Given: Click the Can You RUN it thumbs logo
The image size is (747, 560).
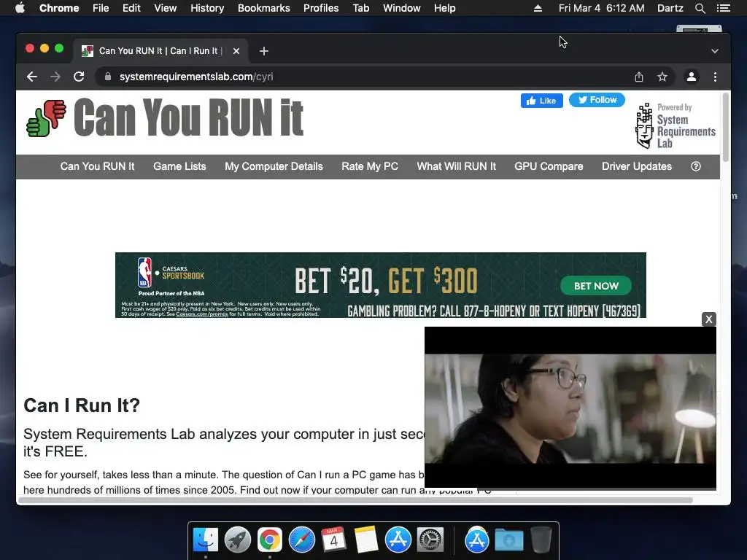Looking at the screenshot, I should pyautogui.click(x=46, y=118).
